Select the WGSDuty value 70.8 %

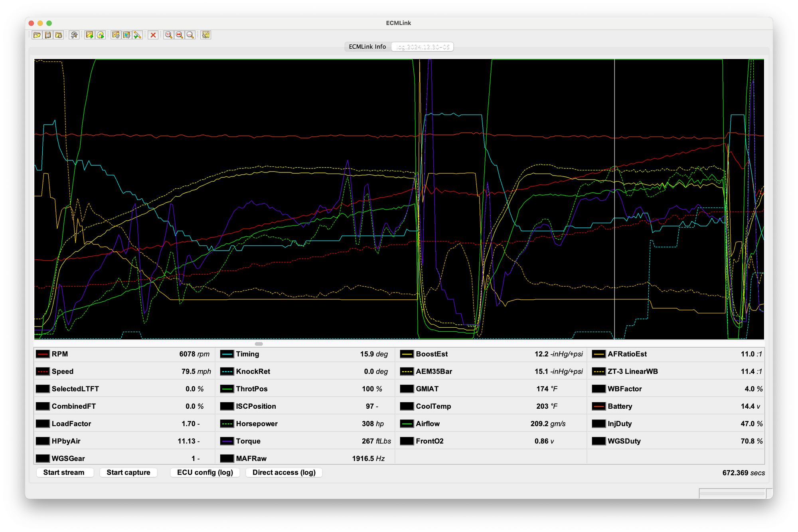coord(752,441)
